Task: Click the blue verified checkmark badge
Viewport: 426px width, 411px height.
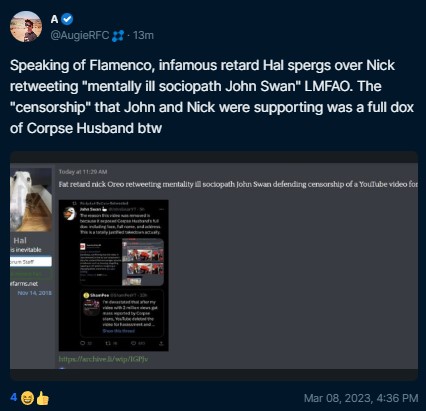Action: [67, 19]
